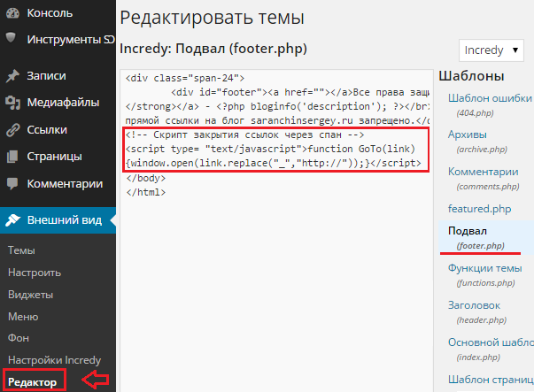Click the Comments speech bubble icon

click(12, 184)
